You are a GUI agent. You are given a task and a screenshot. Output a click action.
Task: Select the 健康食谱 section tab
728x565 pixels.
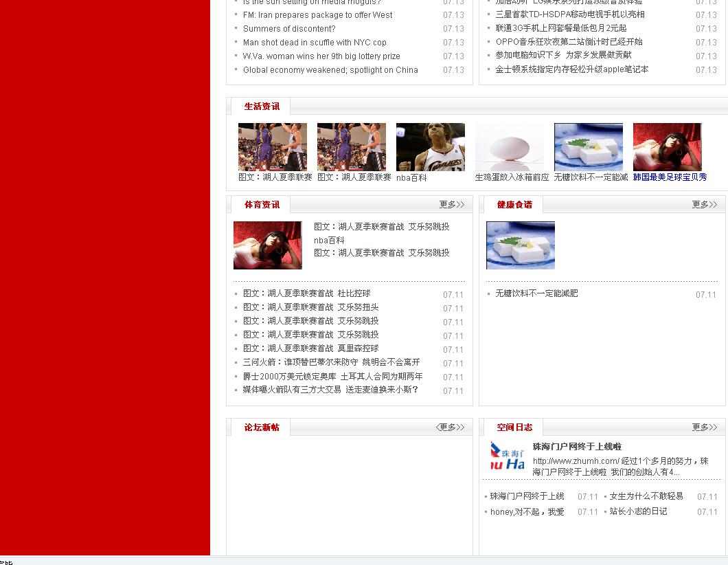click(514, 204)
